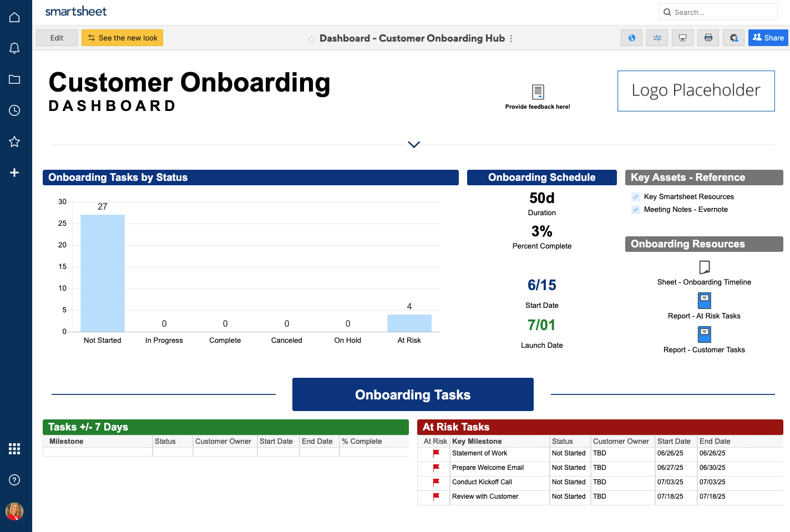The image size is (790, 532).
Task: Print the dashboard with printer icon
Action: coord(708,38)
